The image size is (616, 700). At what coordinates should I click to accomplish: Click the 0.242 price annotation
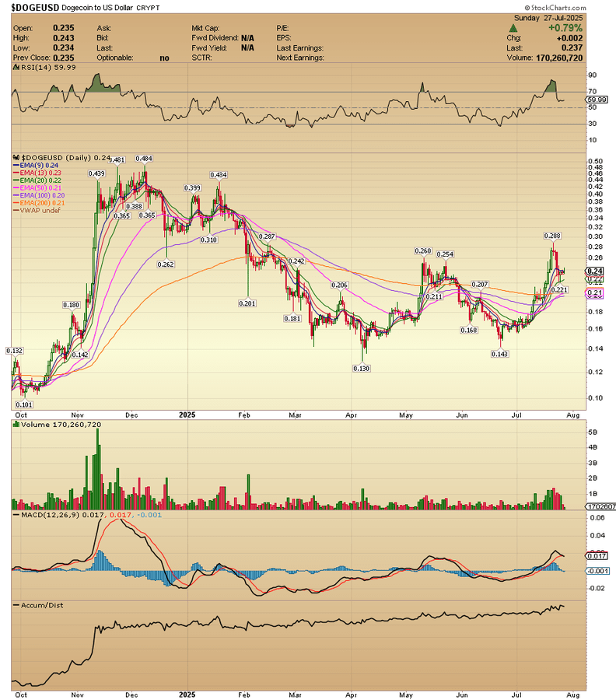(x=296, y=261)
